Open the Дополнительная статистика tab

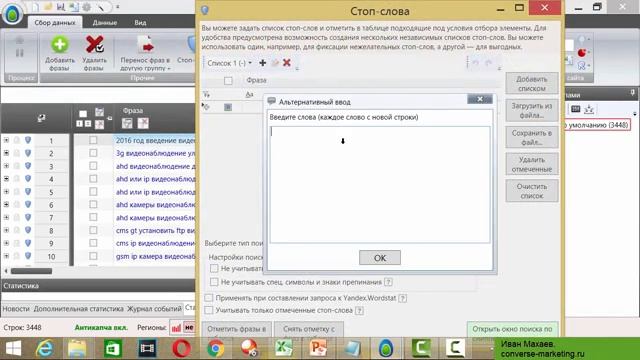[x=78, y=309]
